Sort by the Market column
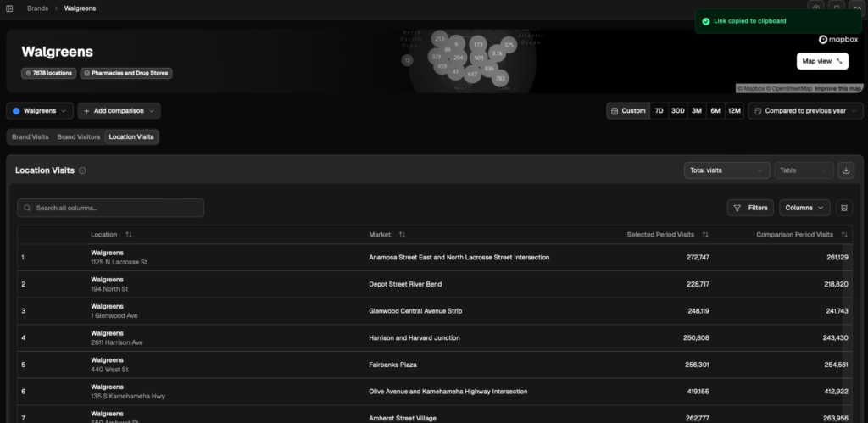 pyautogui.click(x=402, y=235)
